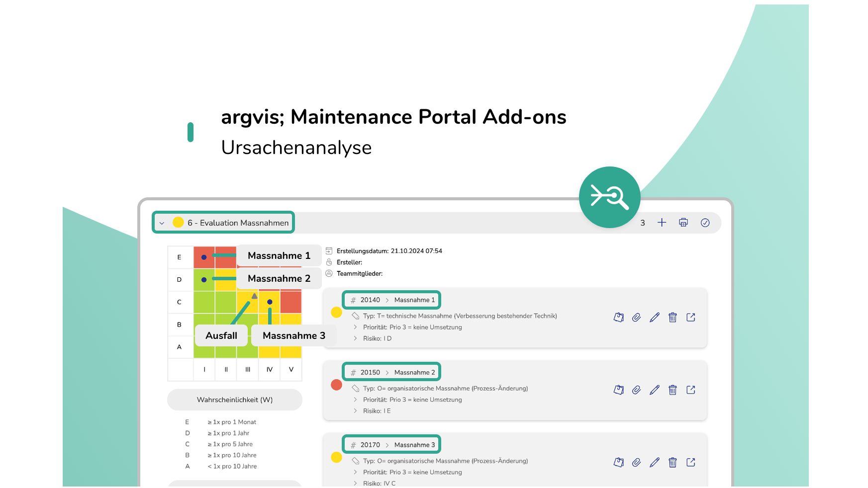Collapse the 6 - Evaluation Massnahmen section

[x=161, y=223]
